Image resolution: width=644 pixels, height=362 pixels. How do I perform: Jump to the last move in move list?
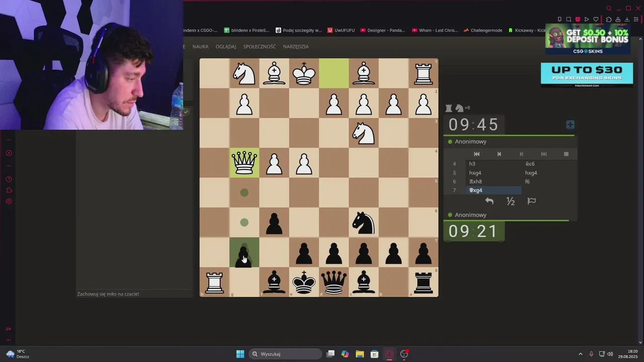(543, 154)
